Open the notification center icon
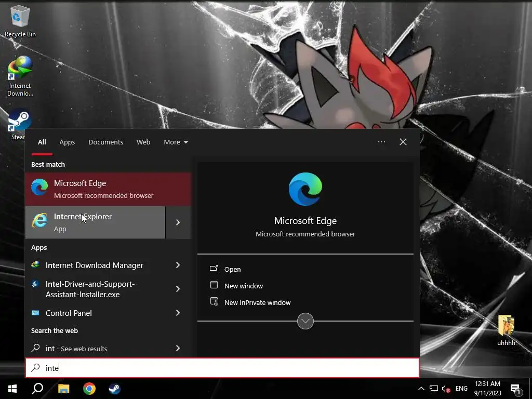Image resolution: width=532 pixels, height=399 pixels. pos(516,389)
